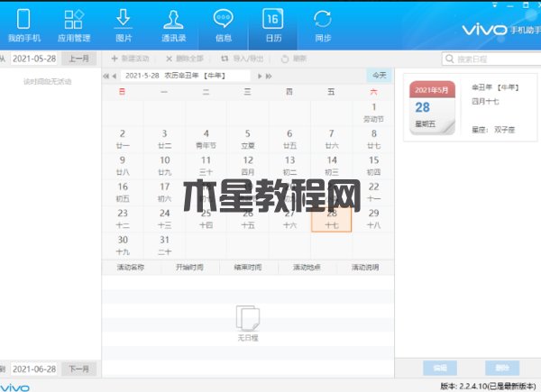
Task: Click 开始时间 column header
Action: [189, 268]
